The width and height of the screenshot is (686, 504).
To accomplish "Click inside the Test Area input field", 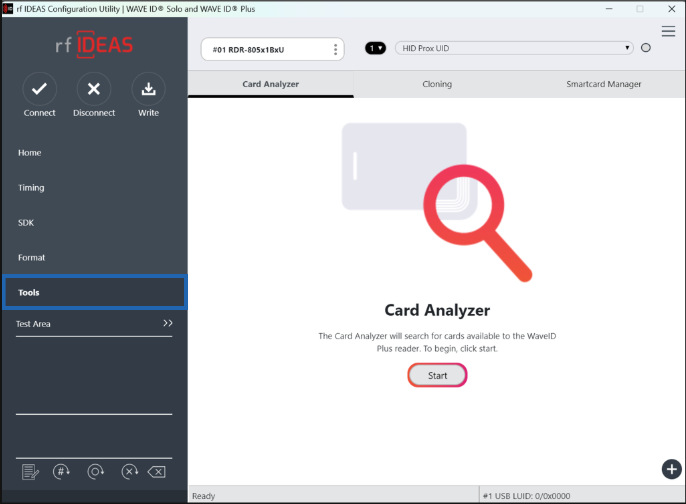I will click(94, 375).
